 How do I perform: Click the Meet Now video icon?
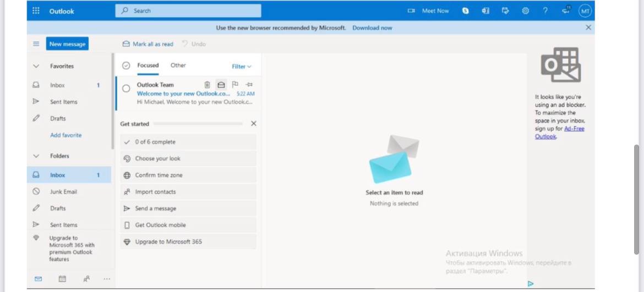[411, 11]
